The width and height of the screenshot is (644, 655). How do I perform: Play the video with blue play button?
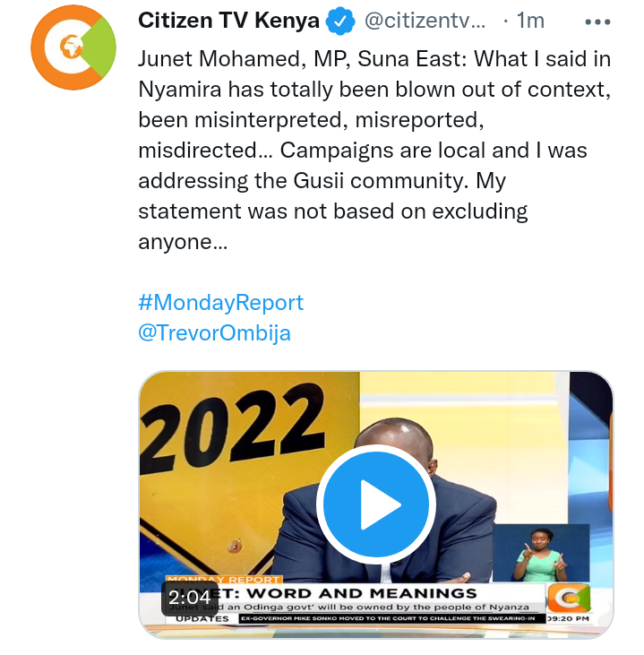tap(376, 504)
